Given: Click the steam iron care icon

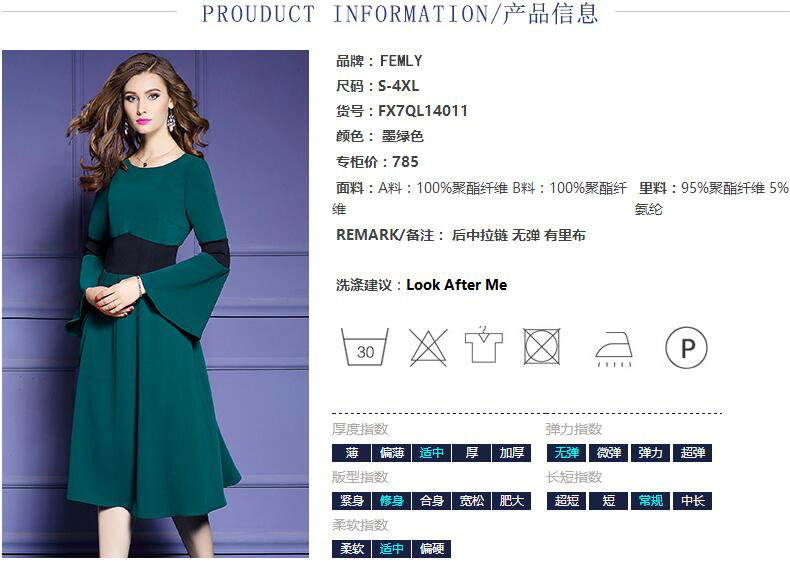Looking at the screenshot, I should click(x=614, y=349).
